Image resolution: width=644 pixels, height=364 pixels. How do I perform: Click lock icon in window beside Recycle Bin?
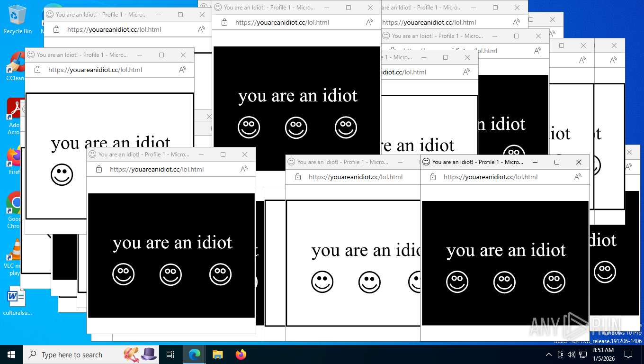click(56, 29)
